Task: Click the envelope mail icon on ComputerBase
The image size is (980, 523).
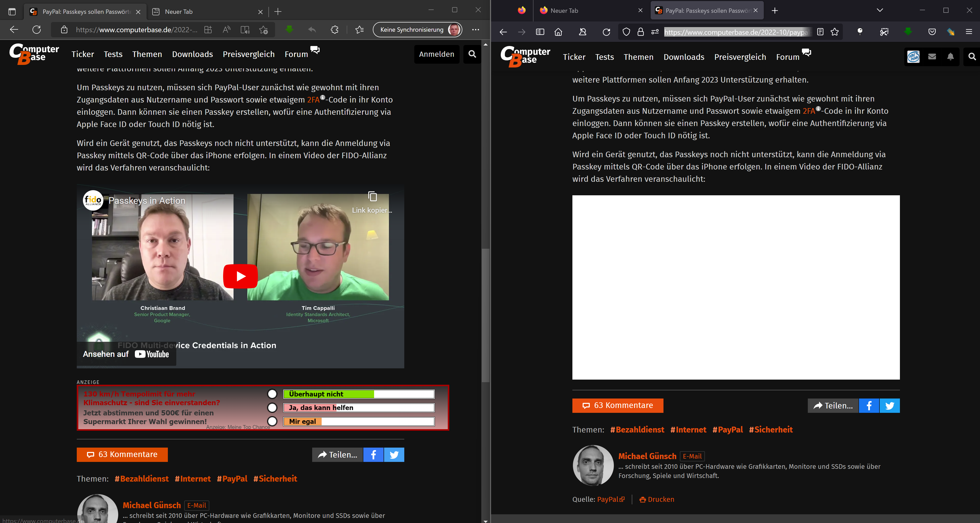Action: pos(932,57)
